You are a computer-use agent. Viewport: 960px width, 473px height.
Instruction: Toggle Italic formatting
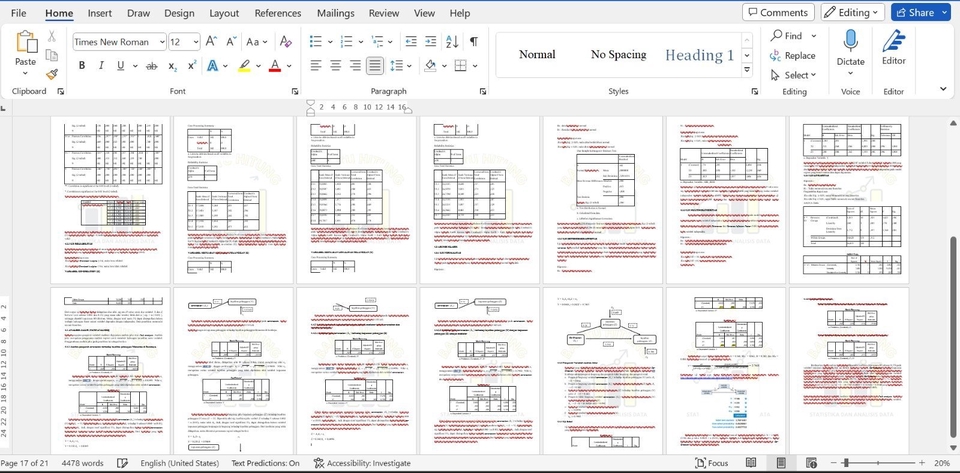coord(101,65)
